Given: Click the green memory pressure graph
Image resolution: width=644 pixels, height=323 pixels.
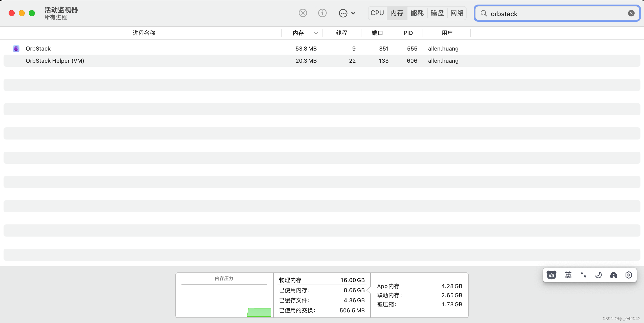Looking at the screenshot, I should coord(259,312).
